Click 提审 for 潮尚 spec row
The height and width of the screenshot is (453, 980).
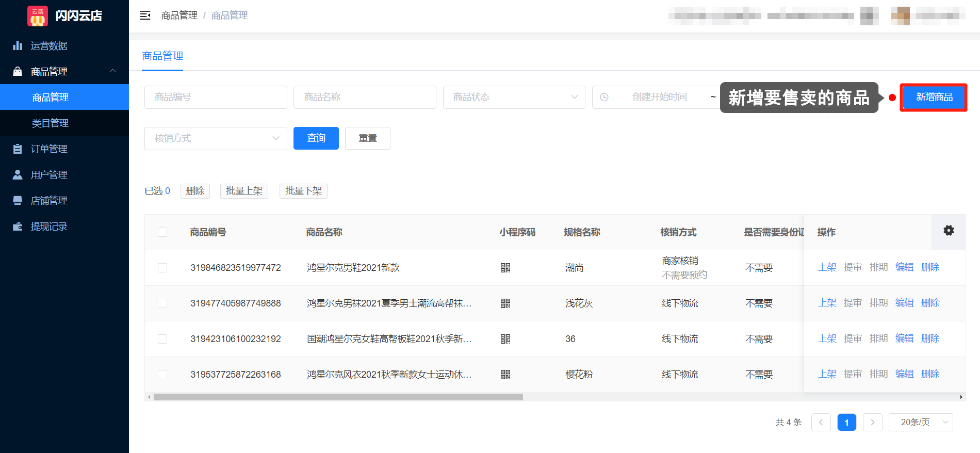(x=853, y=267)
